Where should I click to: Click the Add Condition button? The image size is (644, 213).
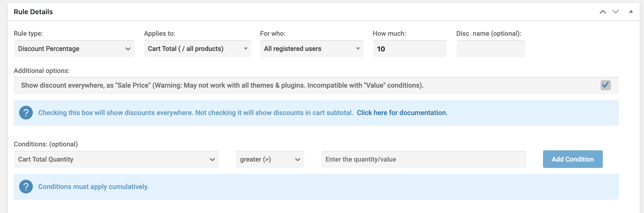click(x=572, y=159)
